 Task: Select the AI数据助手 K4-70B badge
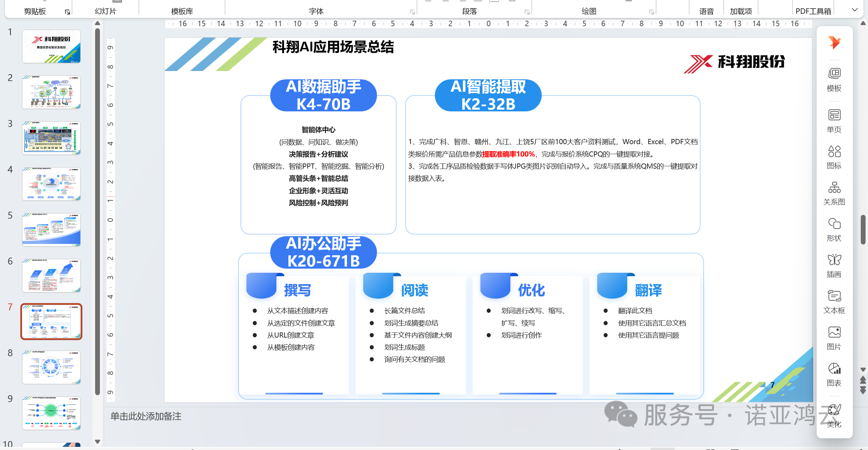click(324, 96)
